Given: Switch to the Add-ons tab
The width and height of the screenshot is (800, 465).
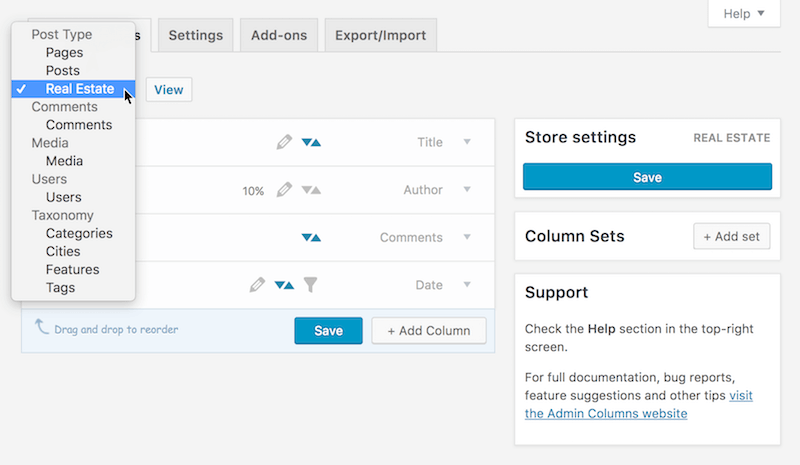Looking at the screenshot, I should [279, 35].
